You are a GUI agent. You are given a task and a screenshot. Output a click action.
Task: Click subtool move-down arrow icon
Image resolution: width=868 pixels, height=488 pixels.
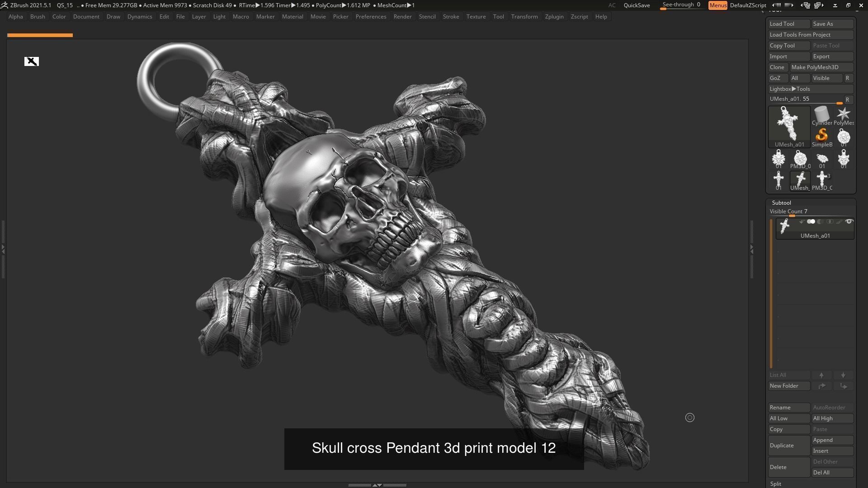(x=843, y=375)
